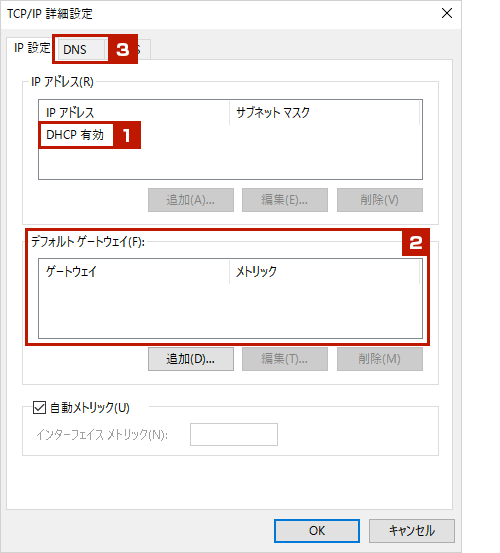
Task: Click the empty default gateway list area
Action: pyautogui.click(x=230, y=310)
